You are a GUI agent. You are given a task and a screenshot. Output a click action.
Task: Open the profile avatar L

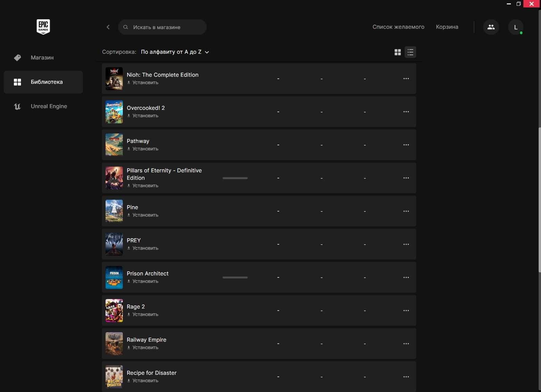click(x=516, y=27)
